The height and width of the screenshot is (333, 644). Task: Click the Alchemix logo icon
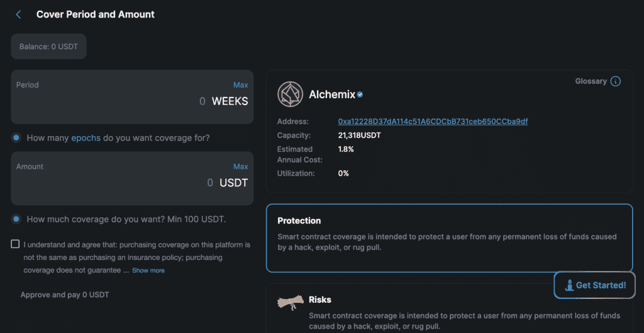[290, 94]
